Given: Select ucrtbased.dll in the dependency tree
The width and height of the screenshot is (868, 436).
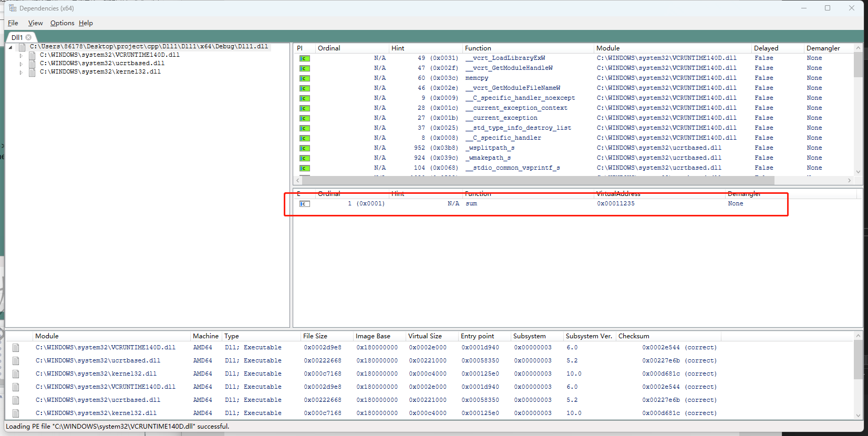Looking at the screenshot, I should click(x=102, y=63).
